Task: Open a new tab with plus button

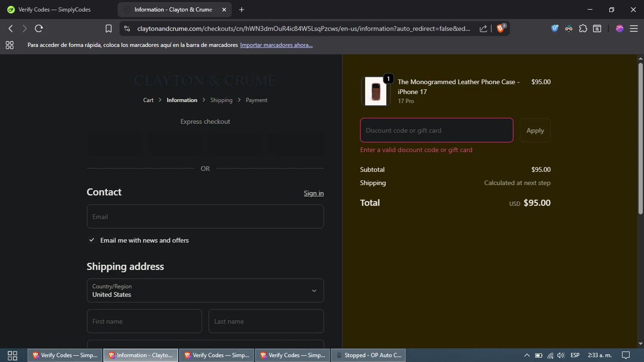Action: 242,9
